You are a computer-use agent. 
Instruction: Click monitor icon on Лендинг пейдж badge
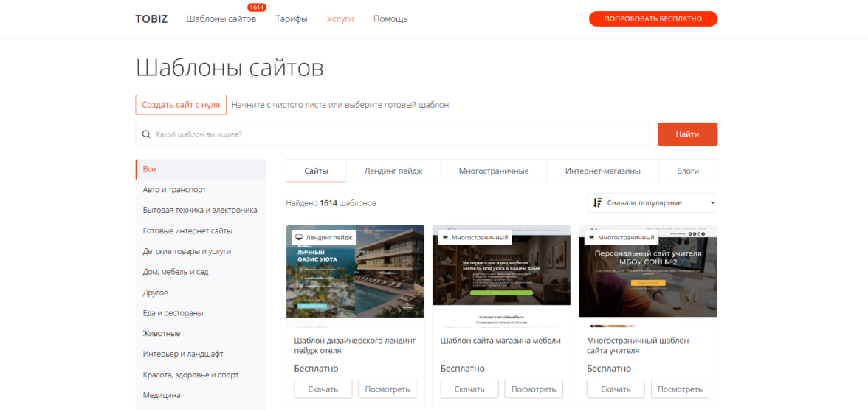[x=299, y=238]
